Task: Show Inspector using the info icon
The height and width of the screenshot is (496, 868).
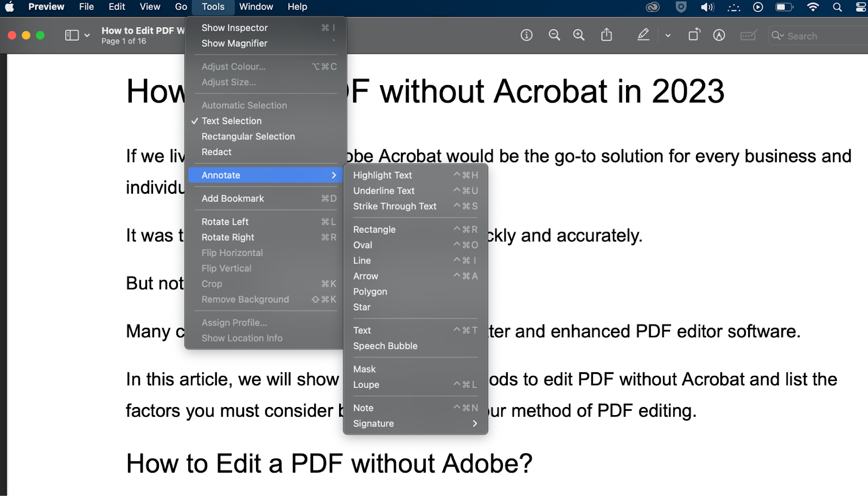Action: [x=525, y=35]
